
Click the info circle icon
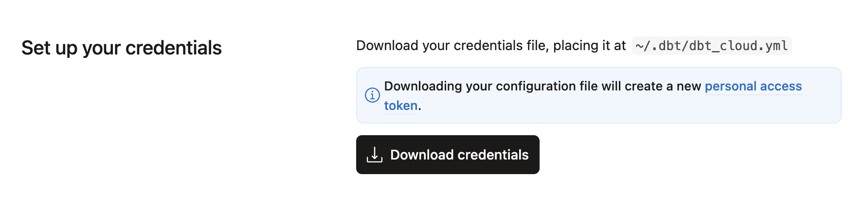point(372,95)
